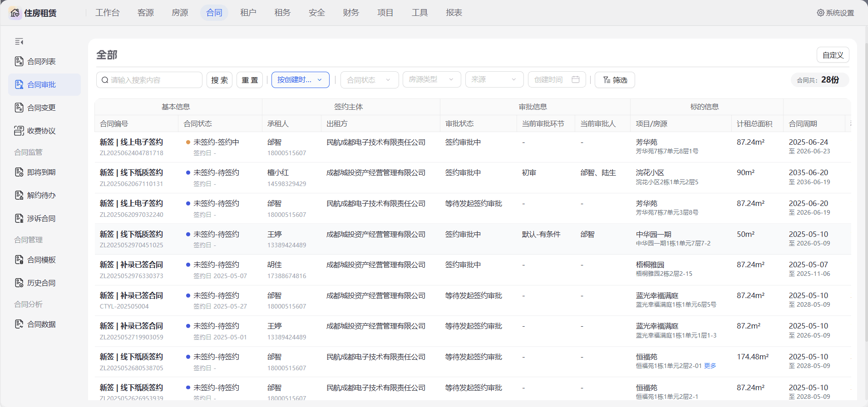This screenshot has height=407, width=868.
Task: Click status 未签约-签约中 in first row
Action: [216, 142]
